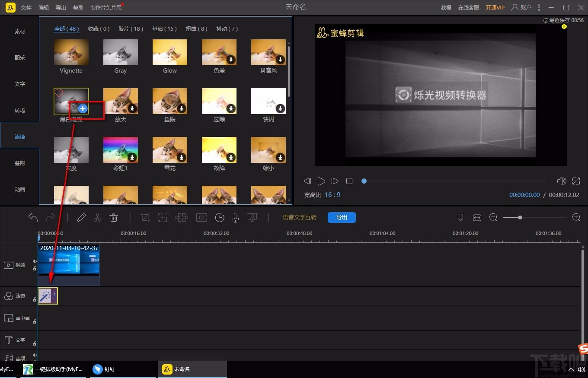This screenshot has height=378, width=588.
Task: Add the 黑白电视 filter with blue plus
Action: click(83, 108)
